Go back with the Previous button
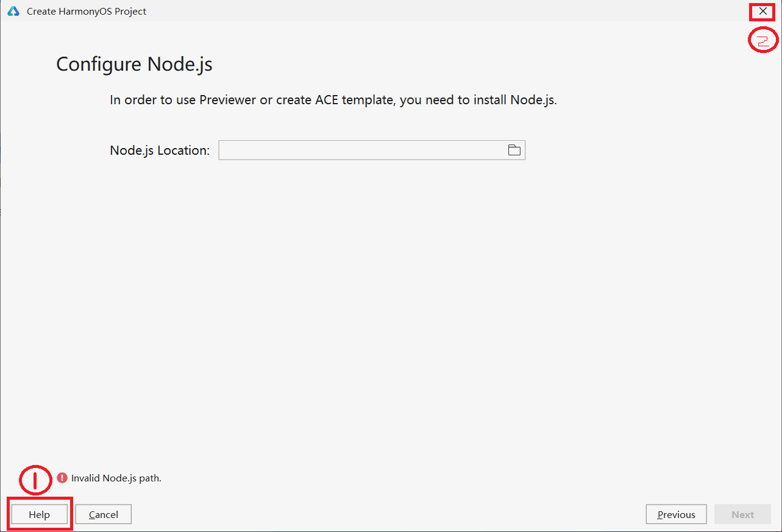Screen dimensions: 782x532 click(x=676, y=514)
